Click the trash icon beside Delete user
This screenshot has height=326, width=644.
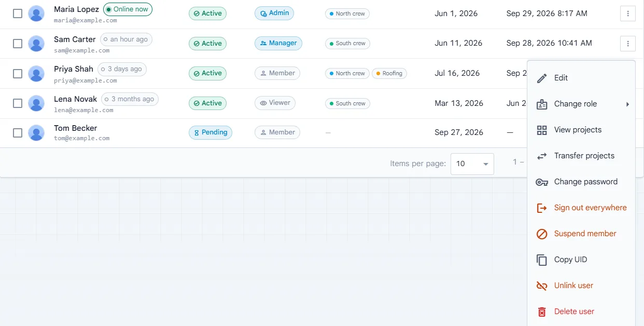542,311
